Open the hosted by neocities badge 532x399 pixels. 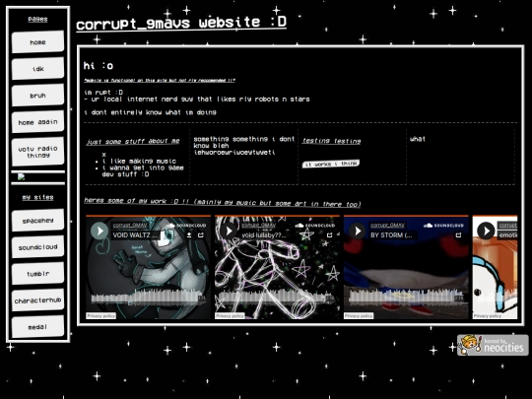click(493, 345)
